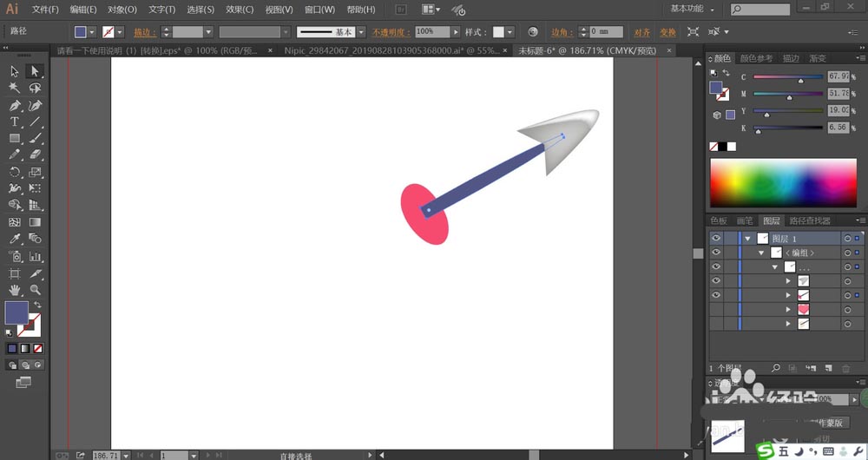Open the 文件(F) menu
This screenshot has height=460, width=868.
(x=45, y=10)
